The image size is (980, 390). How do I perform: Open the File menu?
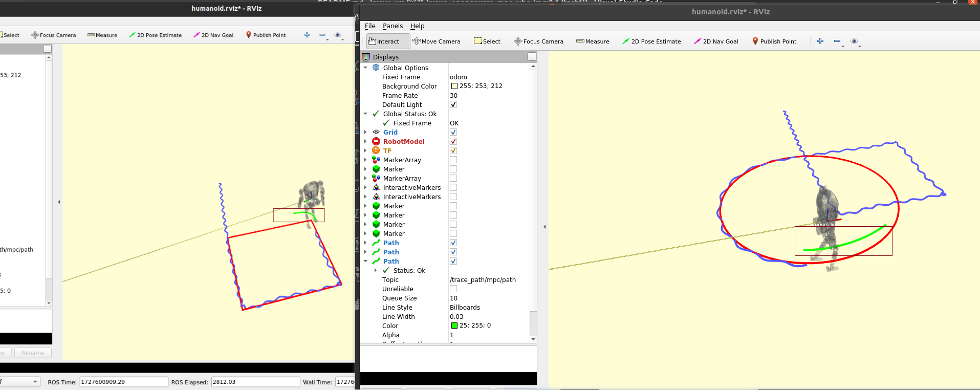(370, 26)
